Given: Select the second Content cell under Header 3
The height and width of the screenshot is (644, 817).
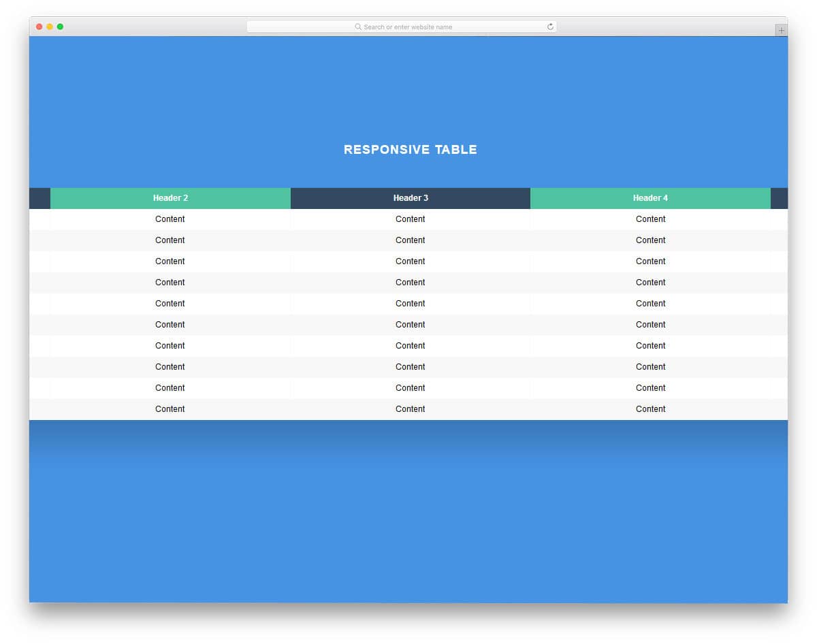Looking at the screenshot, I should pos(411,240).
